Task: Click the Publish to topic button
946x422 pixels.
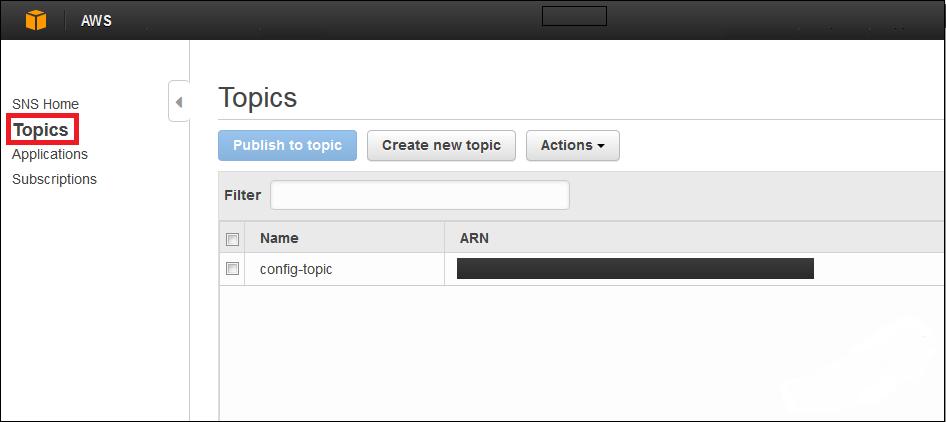Action: 287,145
